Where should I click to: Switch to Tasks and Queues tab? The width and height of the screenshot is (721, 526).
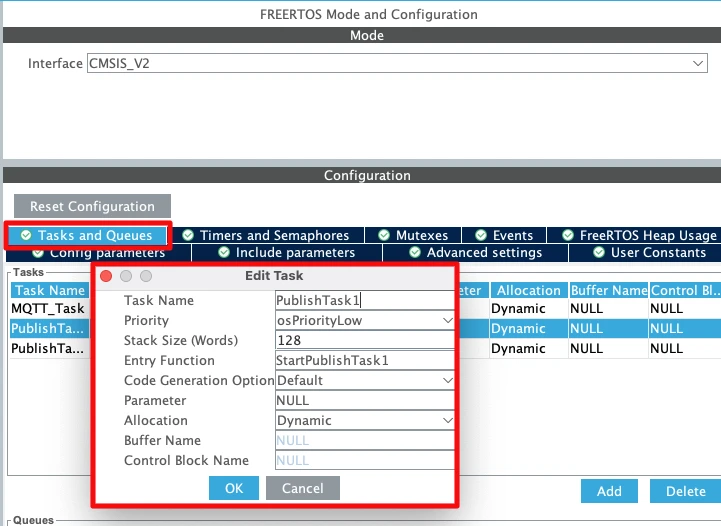pos(87,235)
